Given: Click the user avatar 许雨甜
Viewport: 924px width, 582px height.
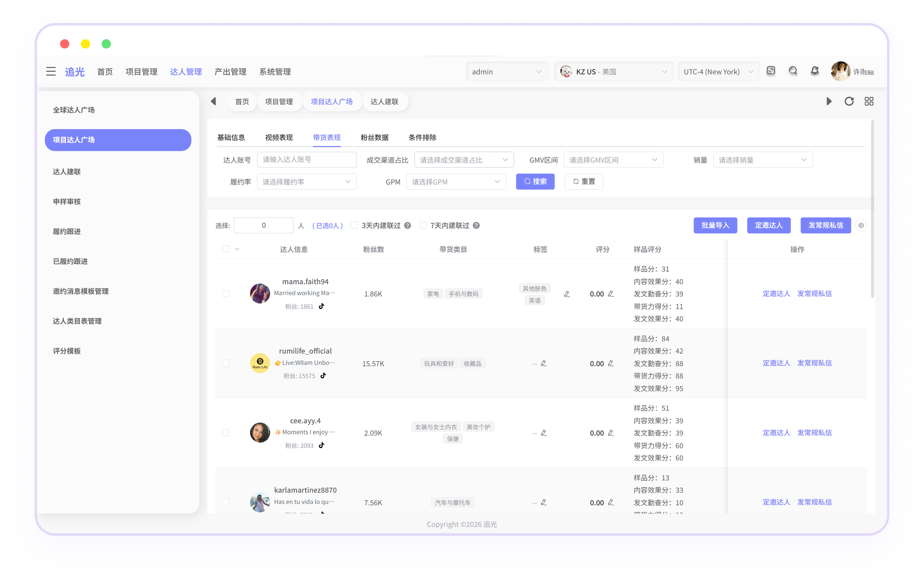Looking at the screenshot, I should (x=840, y=71).
